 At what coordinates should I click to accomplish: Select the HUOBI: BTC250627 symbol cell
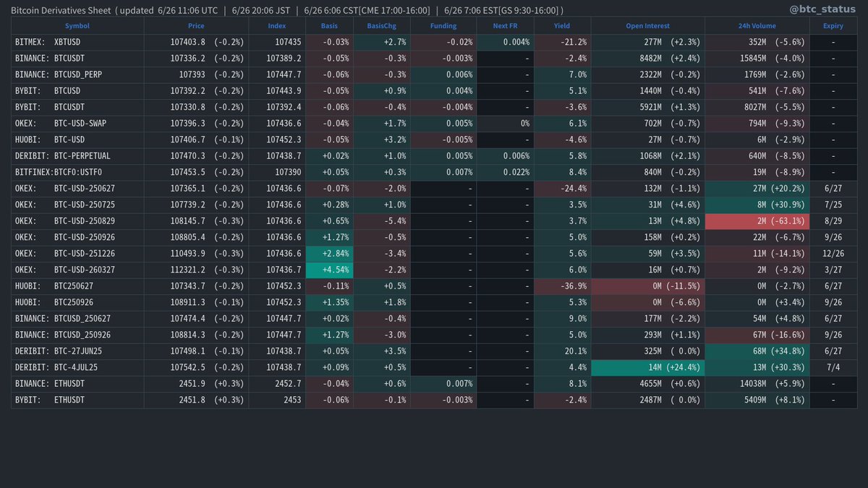(77, 286)
